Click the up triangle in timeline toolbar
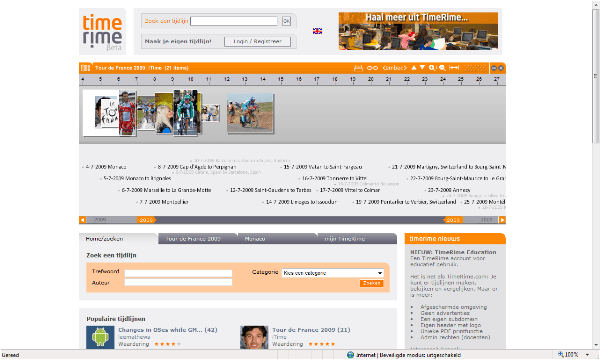The width and height of the screenshot is (600, 360). tap(414, 68)
